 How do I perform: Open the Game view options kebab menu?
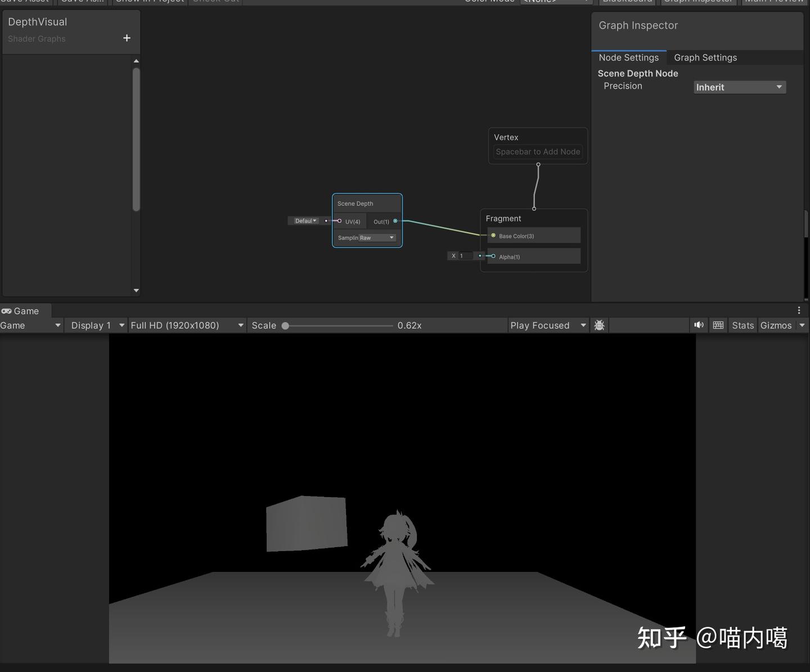(x=799, y=310)
